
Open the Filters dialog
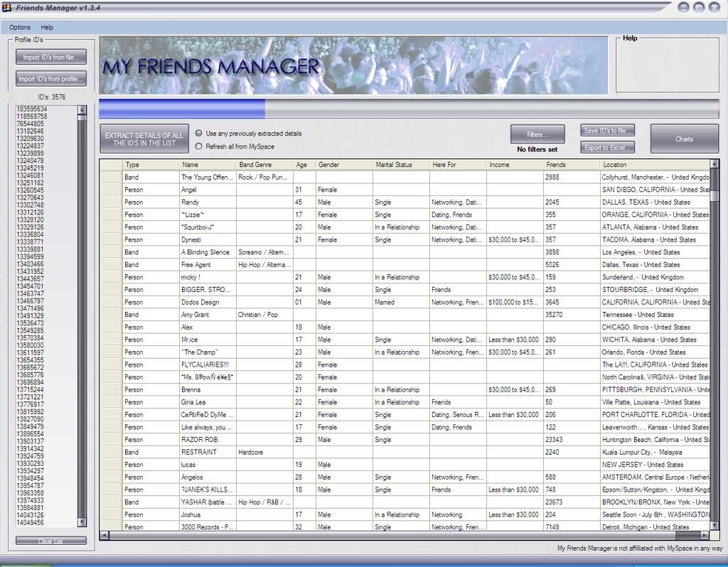537,134
